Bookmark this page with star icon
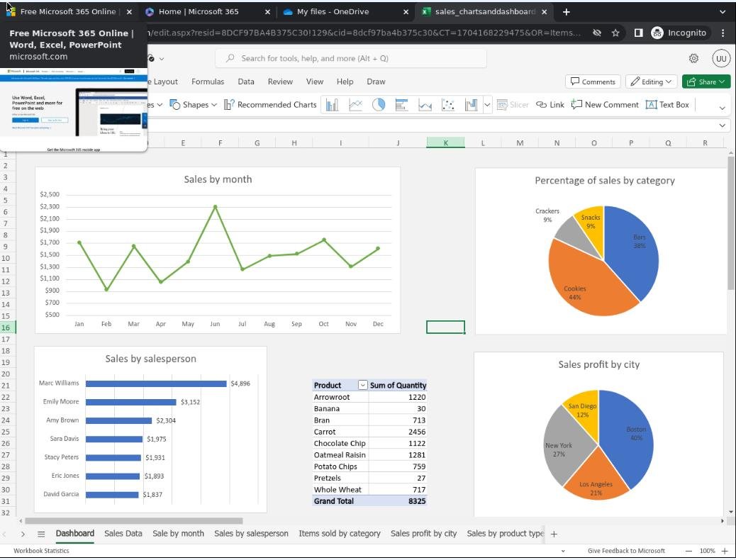736x560 pixels. pyautogui.click(x=615, y=33)
